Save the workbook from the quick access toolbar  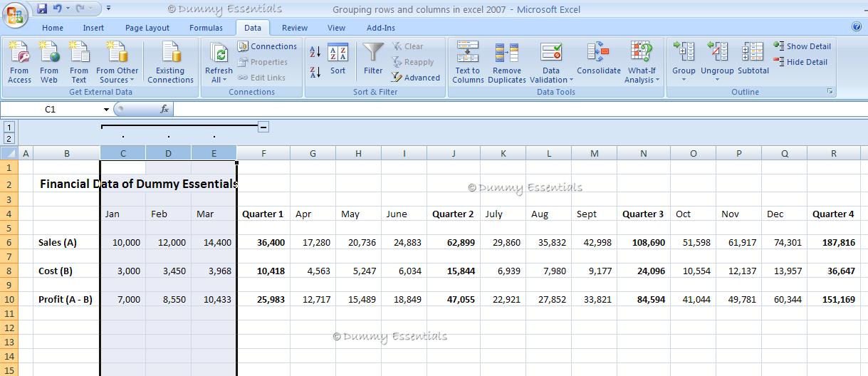coord(42,9)
